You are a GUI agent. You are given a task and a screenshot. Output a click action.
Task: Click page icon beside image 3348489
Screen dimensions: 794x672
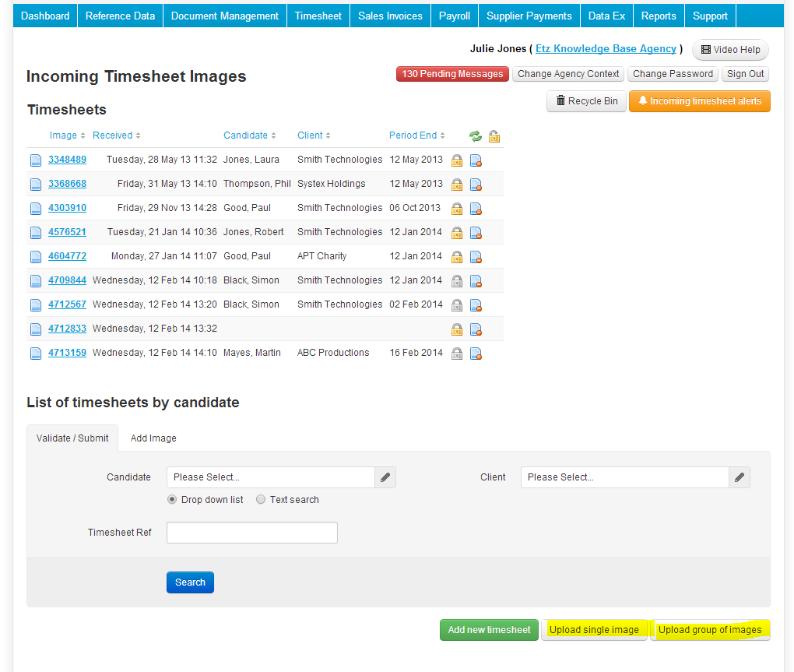tap(36, 160)
